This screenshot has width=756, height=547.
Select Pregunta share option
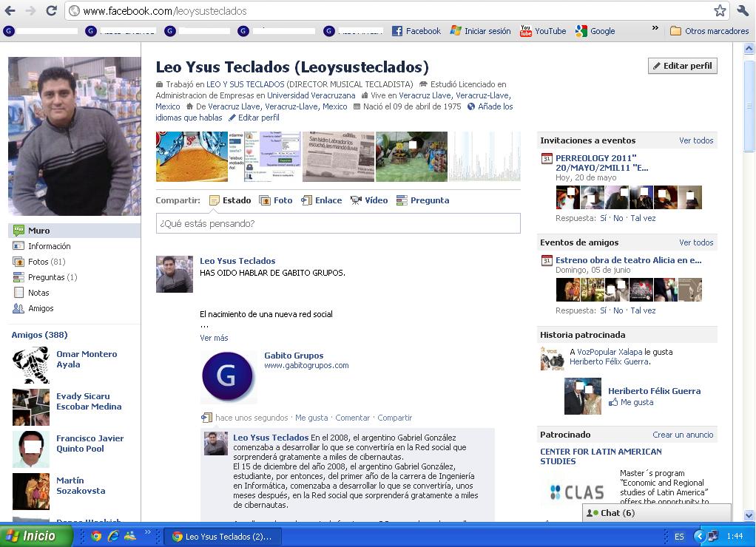pyautogui.click(x=423, y=200)
